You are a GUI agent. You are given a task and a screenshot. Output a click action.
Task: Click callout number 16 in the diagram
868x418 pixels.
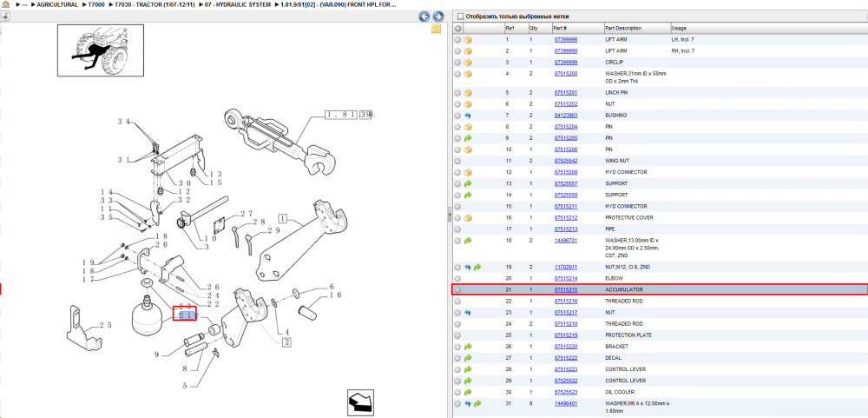(335, 295)
